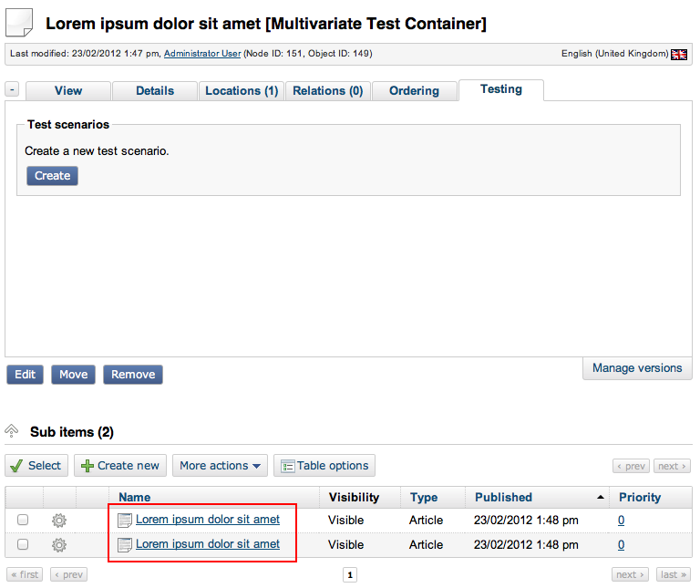Click the Sub items collapse arrow icon
Viewport: 700px width, 588px height.
13,431
